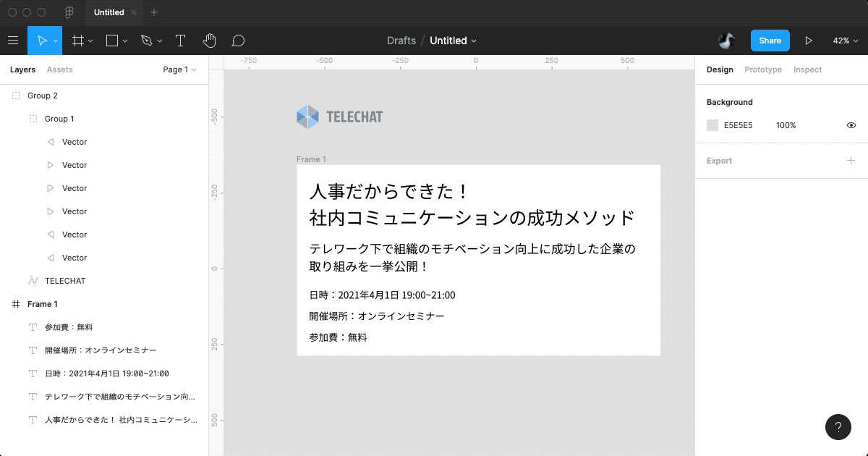This screenshot has width=868, height=456.
Task: Select the Group 1 layer
Action: tap(104, 119)
